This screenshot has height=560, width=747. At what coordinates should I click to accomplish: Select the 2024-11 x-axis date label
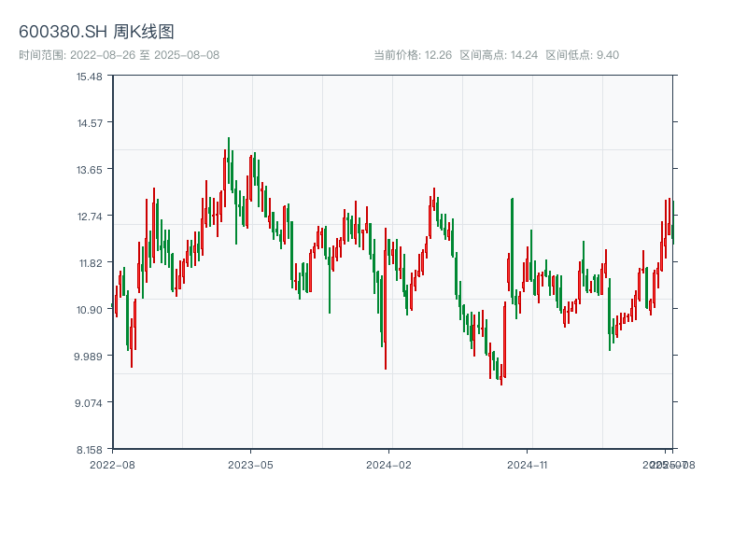pos(527,464)
